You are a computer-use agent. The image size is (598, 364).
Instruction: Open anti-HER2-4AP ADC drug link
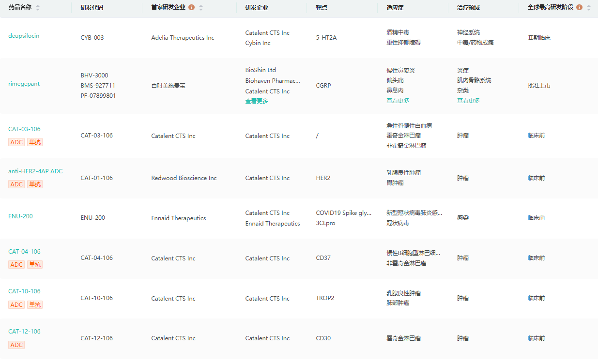click(x=35, y=171)
